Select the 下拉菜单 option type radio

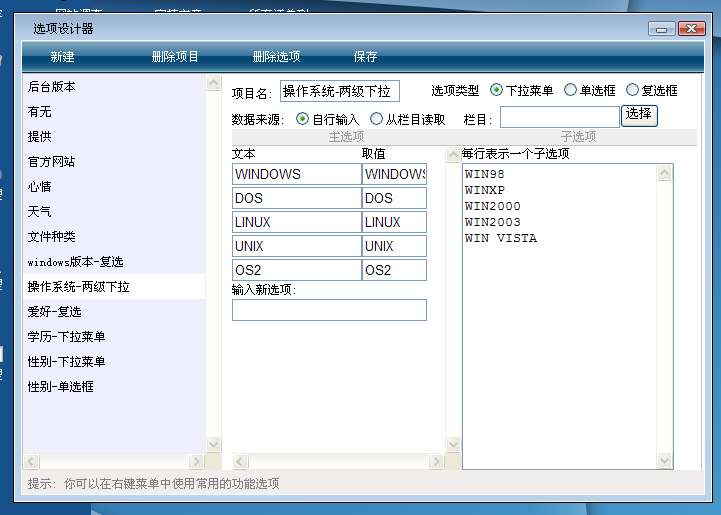tap(496, 90)
